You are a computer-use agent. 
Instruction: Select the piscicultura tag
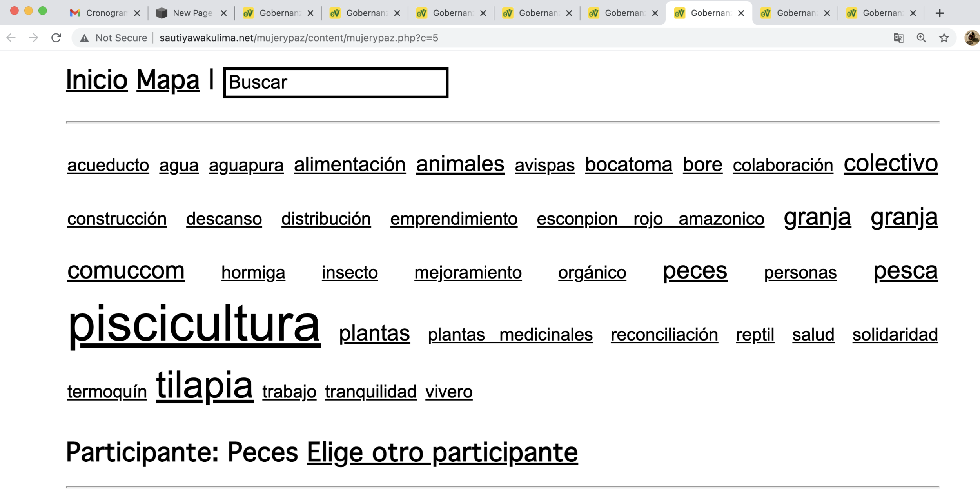click(194, 325)
